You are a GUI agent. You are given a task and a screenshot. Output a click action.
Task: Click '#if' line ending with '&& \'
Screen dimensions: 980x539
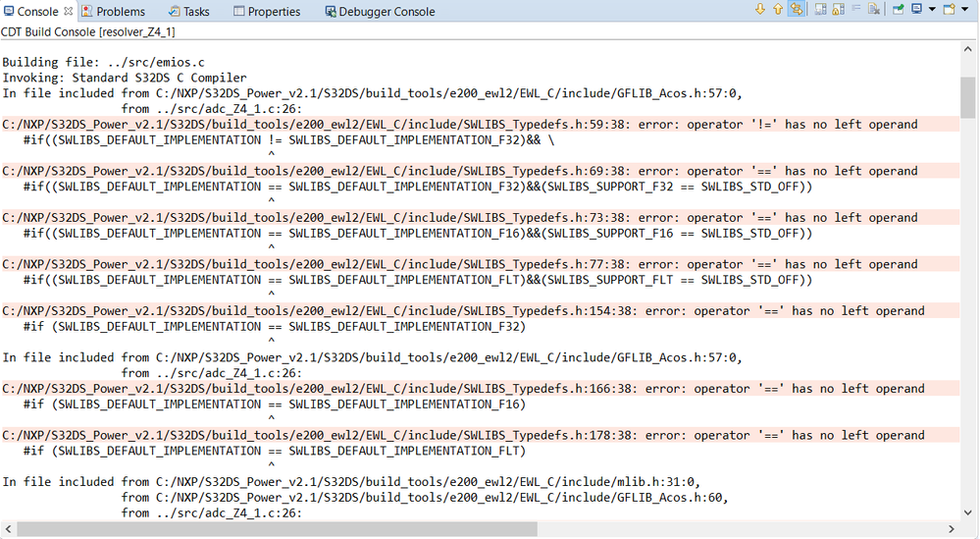(x=288, y=139)
